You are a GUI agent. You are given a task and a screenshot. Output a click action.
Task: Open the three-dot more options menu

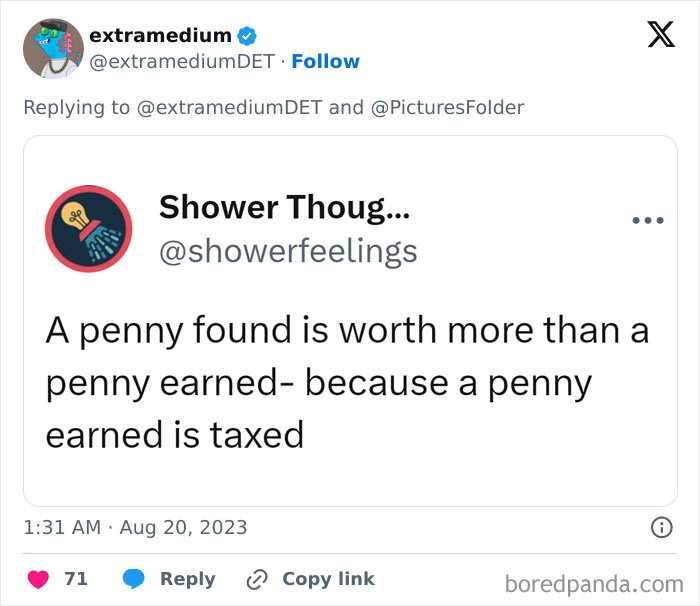(647, 220)
